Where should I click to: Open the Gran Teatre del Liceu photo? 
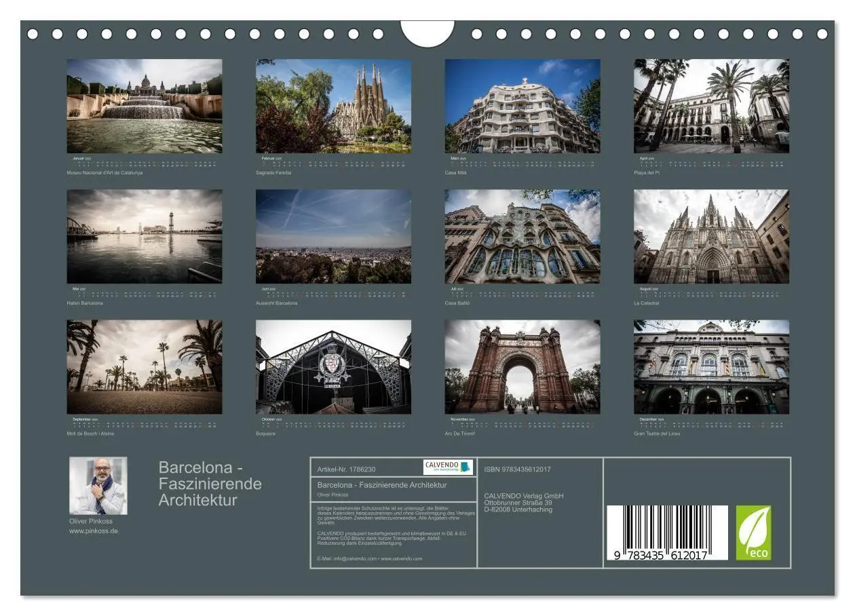[712, 367]
